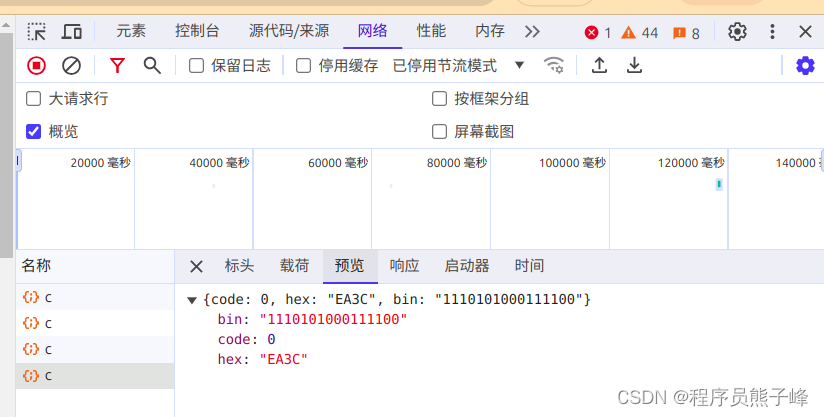This screenshot has width=824, height=417.
Task: Enable 保留日志 checkbox
Action: [x=197, y=66]
